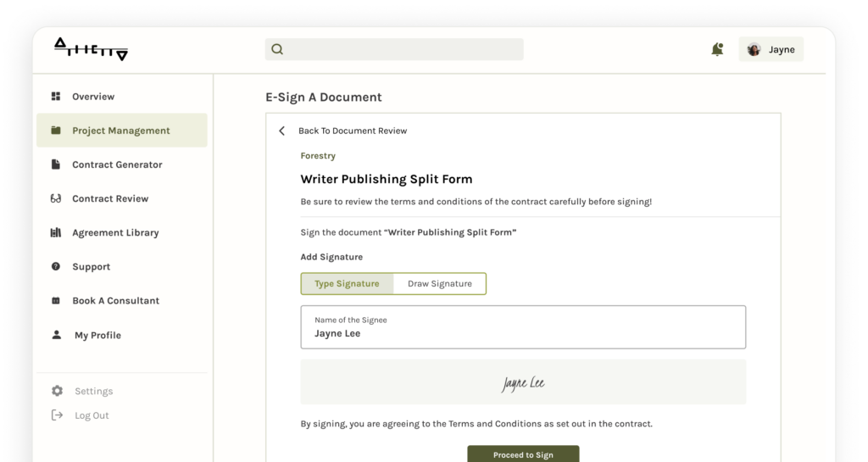Open the Jayne user profile menu
The image size is (868, 462).
(771, 49)
